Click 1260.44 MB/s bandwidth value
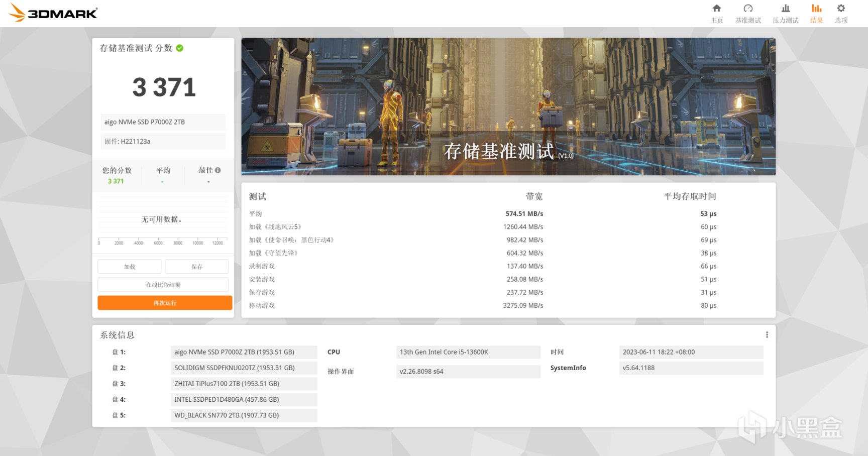Viewport: 868px width, 456px height. pos(523,227)
